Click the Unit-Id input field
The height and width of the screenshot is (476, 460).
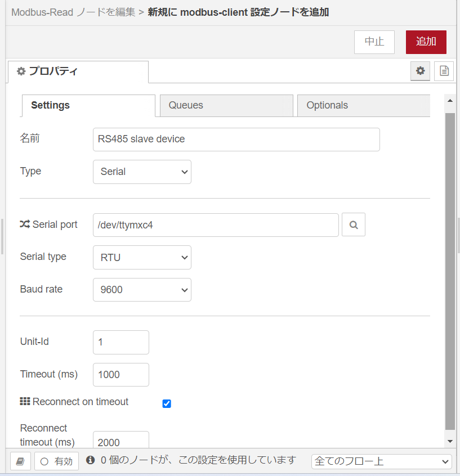pyautogui.click(x=121, y=342)
